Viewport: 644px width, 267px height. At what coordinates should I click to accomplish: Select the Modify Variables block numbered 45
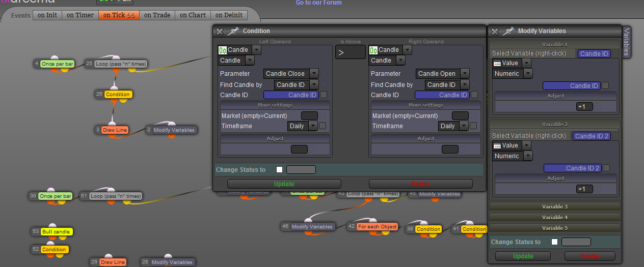[439, 194]
